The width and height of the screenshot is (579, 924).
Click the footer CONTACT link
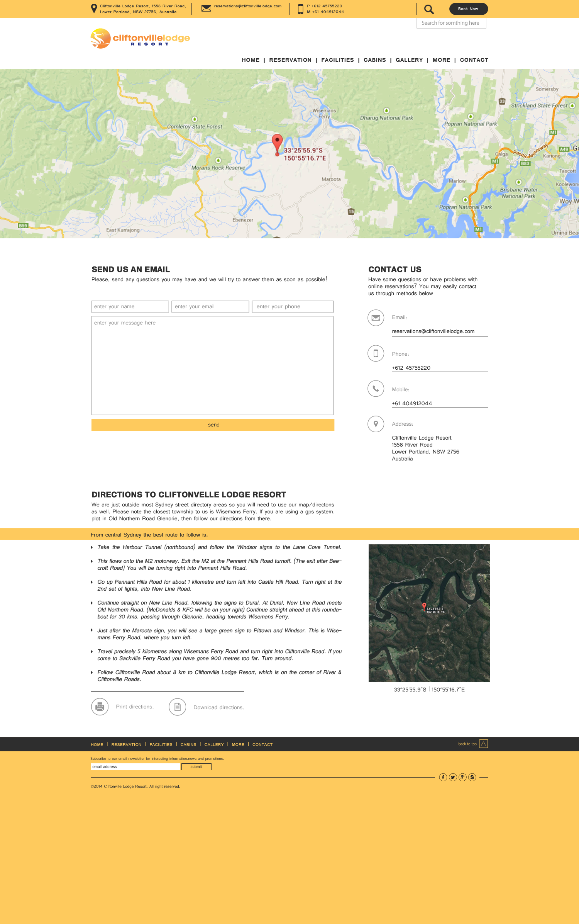tap(262, 744)
